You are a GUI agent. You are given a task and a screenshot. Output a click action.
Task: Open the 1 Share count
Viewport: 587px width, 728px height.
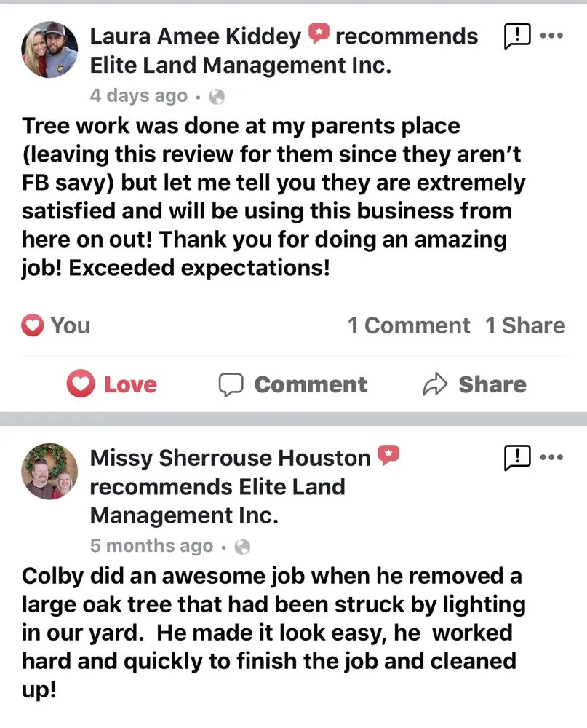[525, 325]
